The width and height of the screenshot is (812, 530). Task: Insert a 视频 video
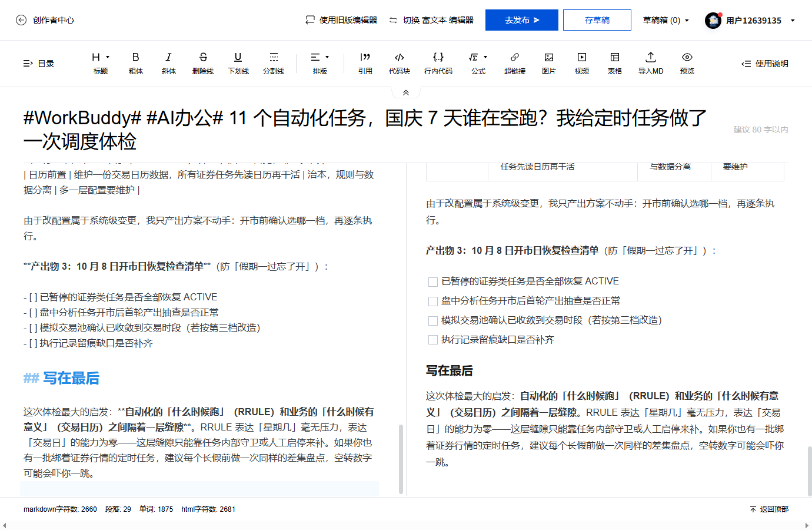582,63
